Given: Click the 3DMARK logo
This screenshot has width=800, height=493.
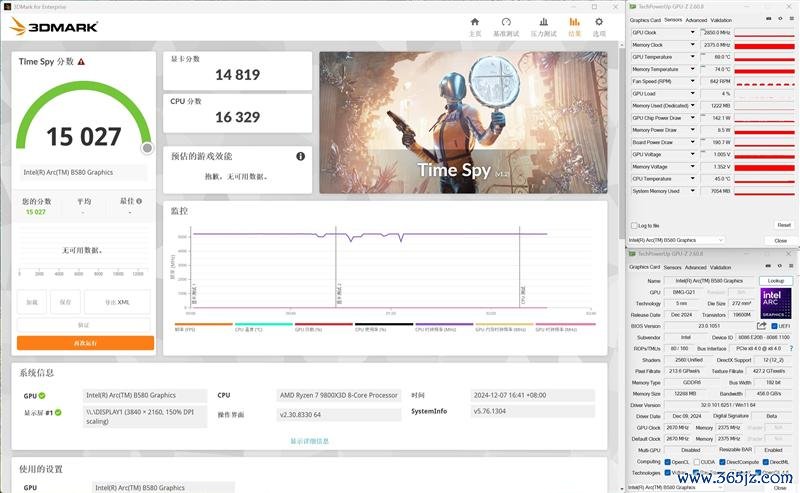Looking at the screenshot, I should tap(54, 27).
